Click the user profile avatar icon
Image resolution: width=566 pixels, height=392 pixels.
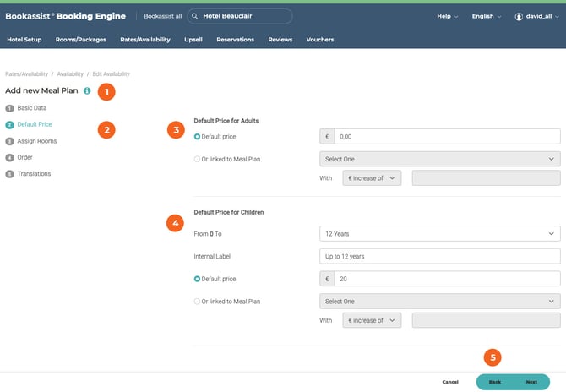tap(520, 16)
